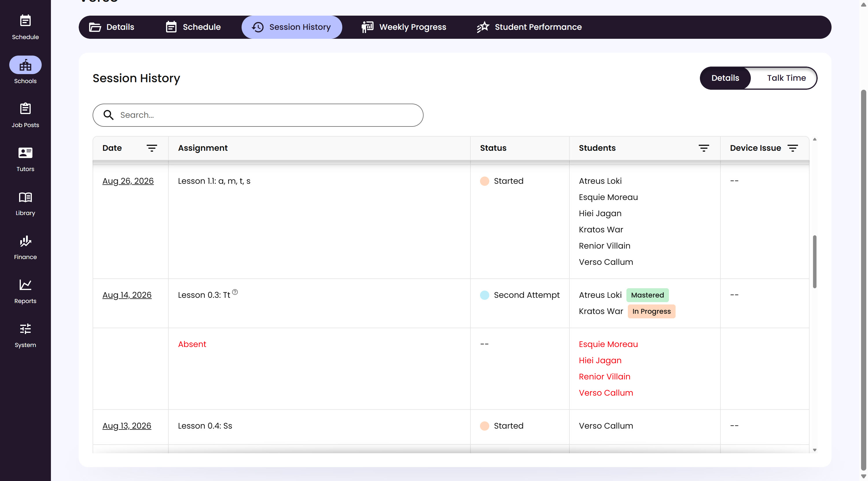Toggle view to Details
Screen dimensions: 868x481
(725, 78)
